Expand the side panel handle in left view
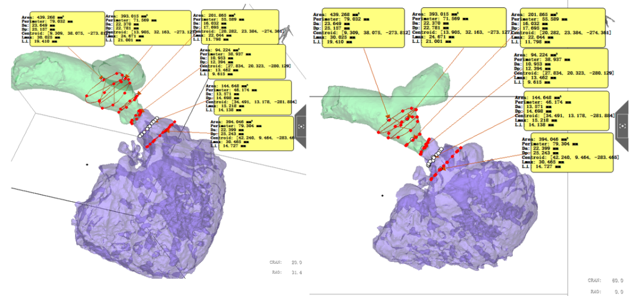Viewport: 644px width, 296px height. point(301,126)
